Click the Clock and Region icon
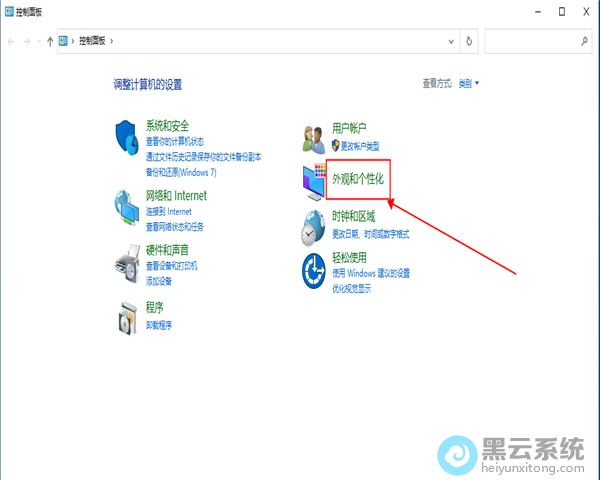This screenshot has height=480, width=600. pos(314,227)
